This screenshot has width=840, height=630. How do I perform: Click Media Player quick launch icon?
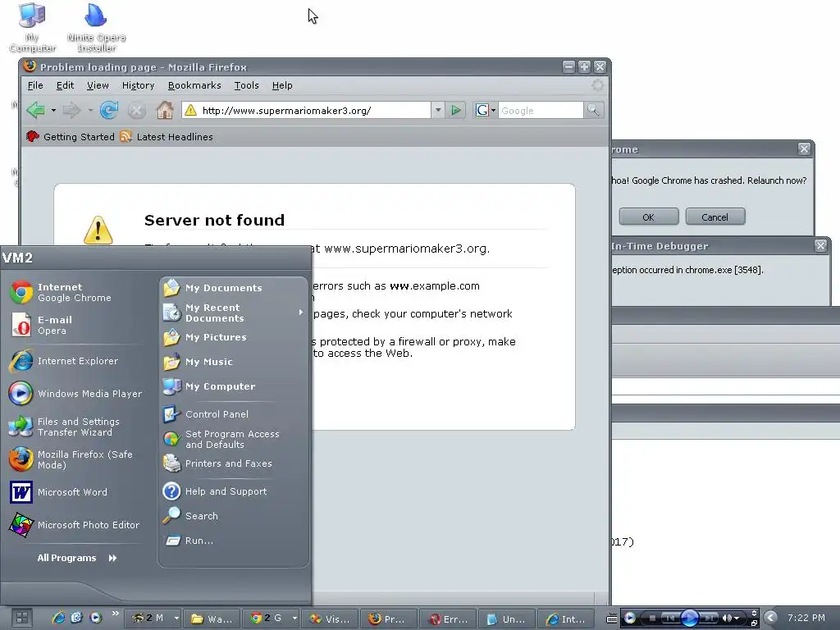95,618
